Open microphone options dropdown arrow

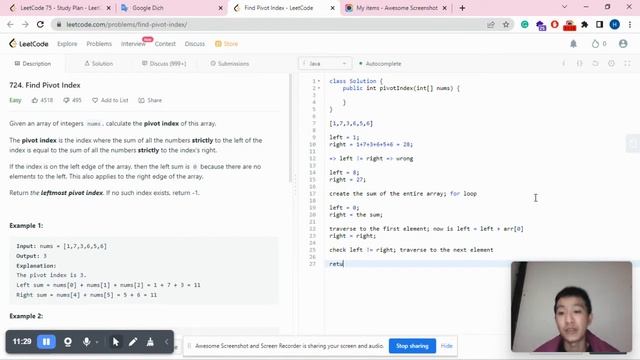97,342
